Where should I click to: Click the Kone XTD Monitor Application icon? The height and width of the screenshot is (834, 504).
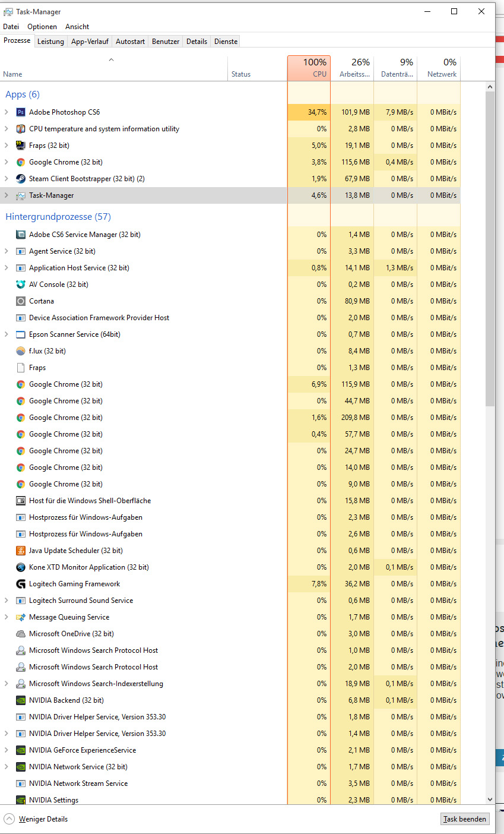[21, 567]
